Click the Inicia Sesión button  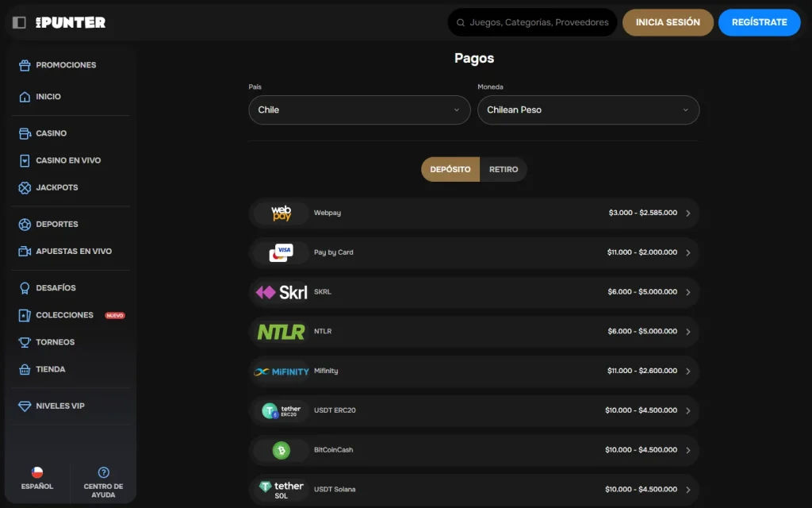(668, 22)
